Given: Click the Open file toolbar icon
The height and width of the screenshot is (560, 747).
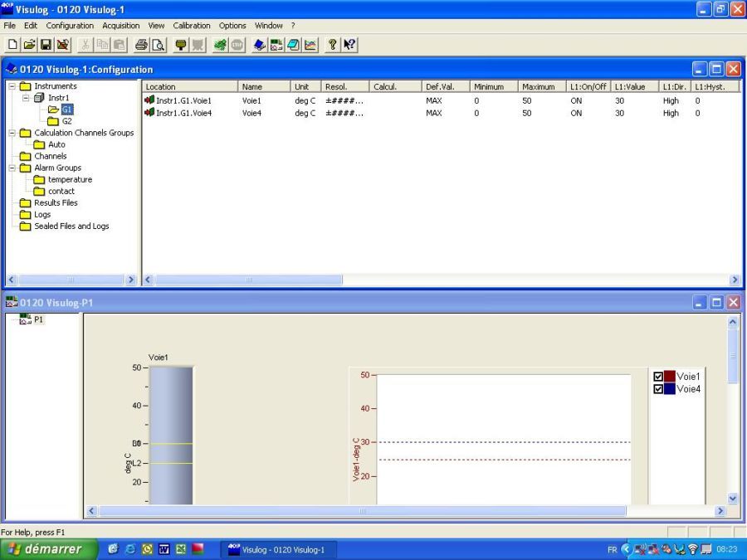Looking at the screenshot, I should pyautogui.click(x=29, y=44).
